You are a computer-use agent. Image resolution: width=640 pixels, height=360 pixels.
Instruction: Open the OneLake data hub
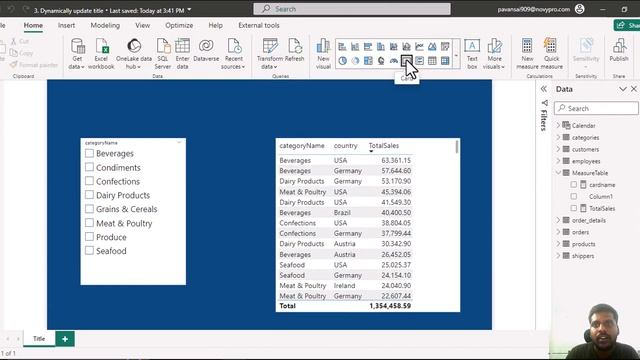click(x=133, y=53)
